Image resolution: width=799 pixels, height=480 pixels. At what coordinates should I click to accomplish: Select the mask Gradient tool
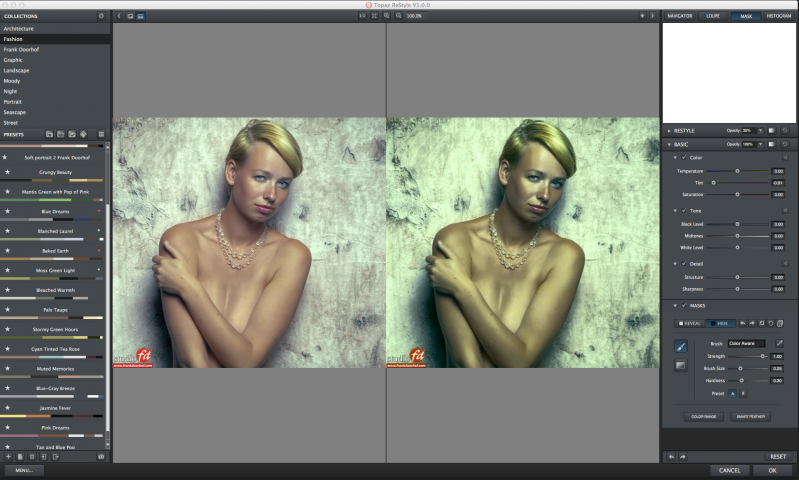point(681,365)
